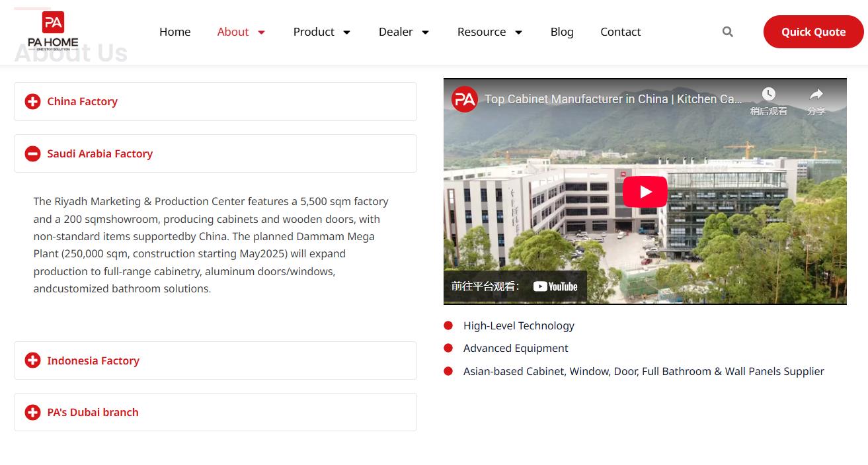Screen dimensions: 868x465
Task: Click the PA channel avatar in the video
Action: (465, 99)
